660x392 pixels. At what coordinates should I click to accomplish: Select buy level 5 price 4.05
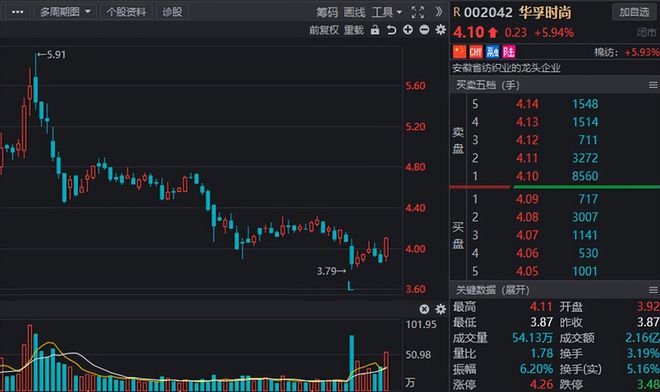(x=527, y=271)
